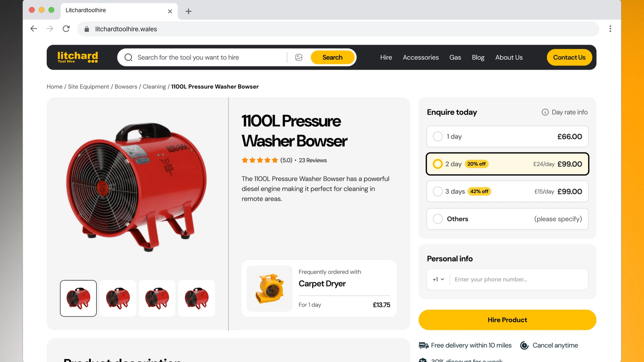This screenshot has width=644, height=362.
Task: Open the phone country code dropdown
Action: tap(438, 279)
